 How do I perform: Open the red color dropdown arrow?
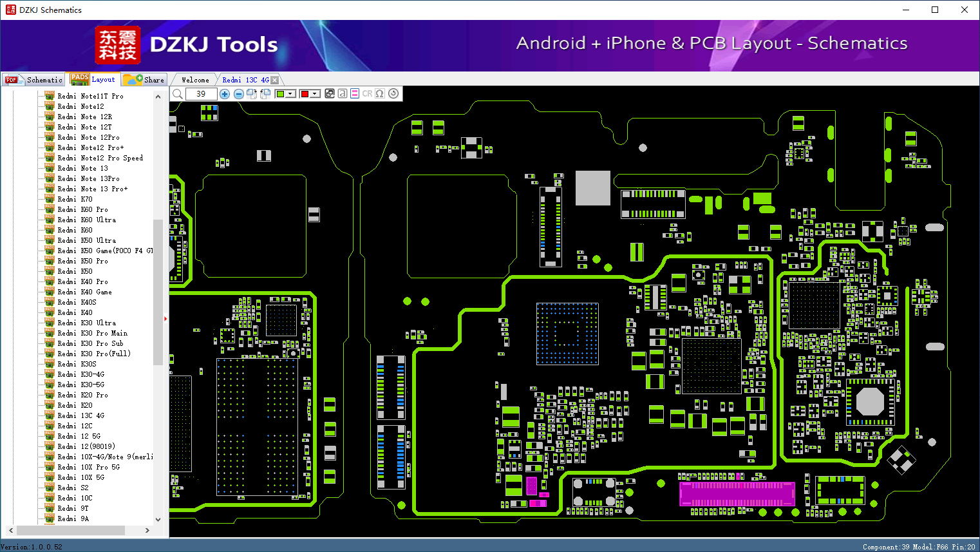(315, 94)
